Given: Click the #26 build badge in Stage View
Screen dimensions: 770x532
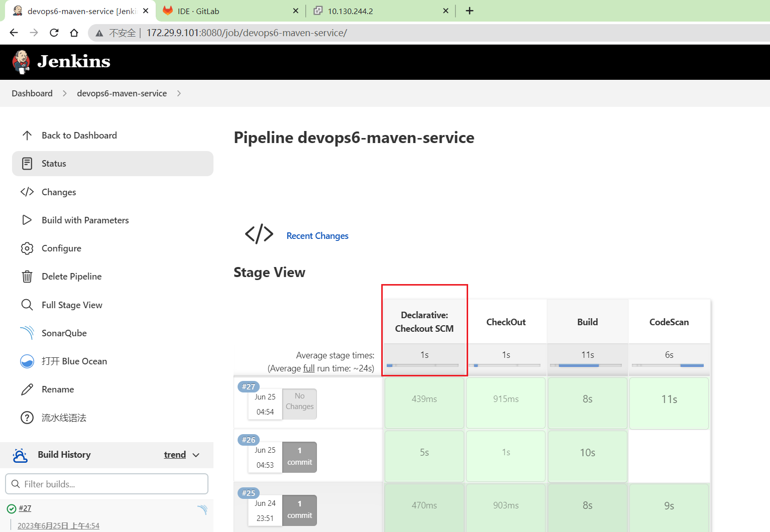Looking at the screenshot, I should (x=249, y=440).
